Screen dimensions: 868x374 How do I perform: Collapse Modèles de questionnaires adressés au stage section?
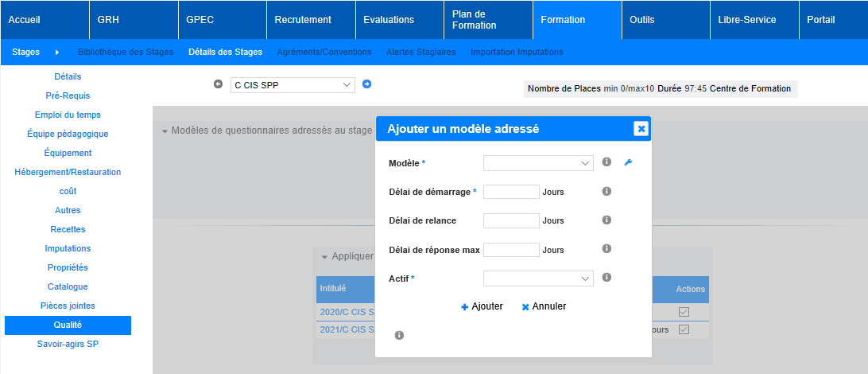point(165,131)
